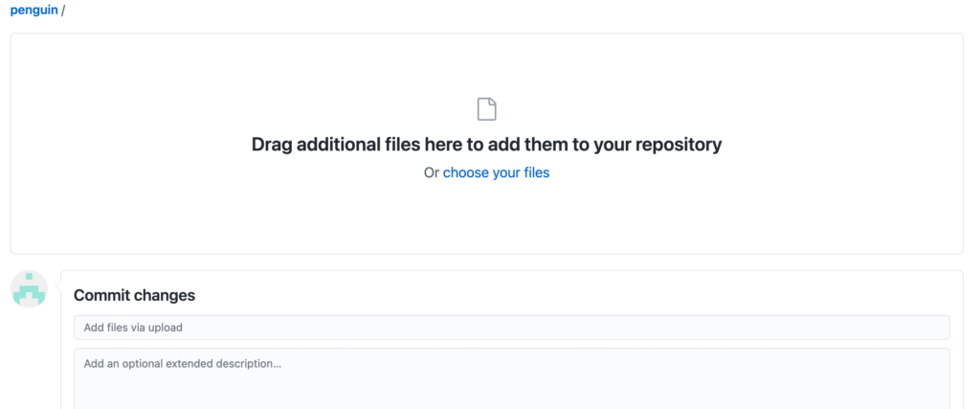Click the lower blank area of the description textarea

click(x=511, y=394)
